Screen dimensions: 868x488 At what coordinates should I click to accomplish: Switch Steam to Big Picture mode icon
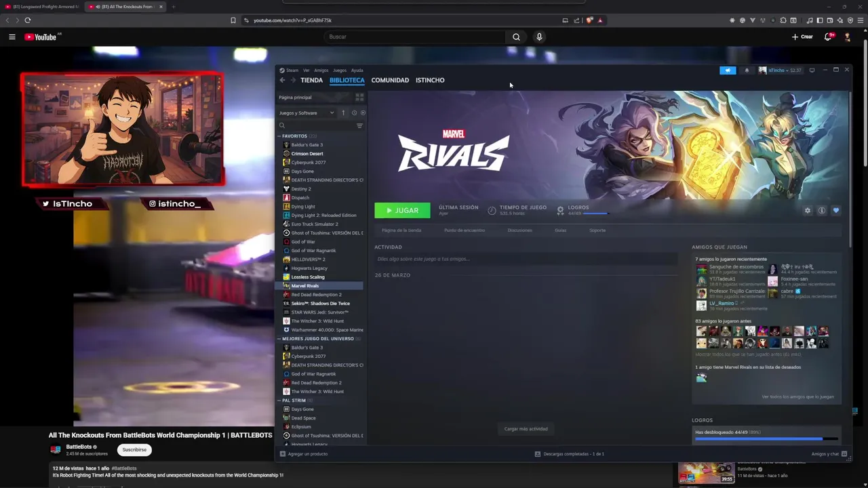pyautogui.click(x=812, y=70)
